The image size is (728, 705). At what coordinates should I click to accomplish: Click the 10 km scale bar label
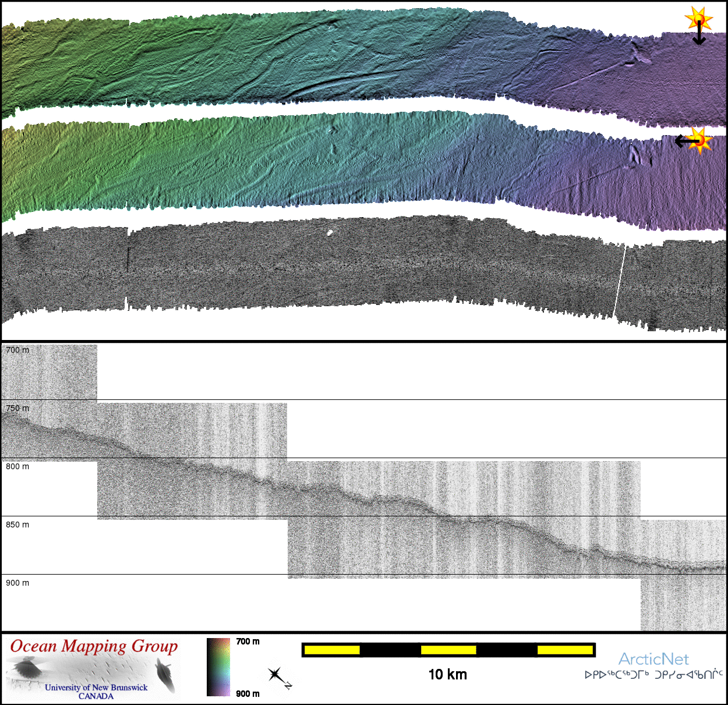pyautogui.click(x=447, y=674)
